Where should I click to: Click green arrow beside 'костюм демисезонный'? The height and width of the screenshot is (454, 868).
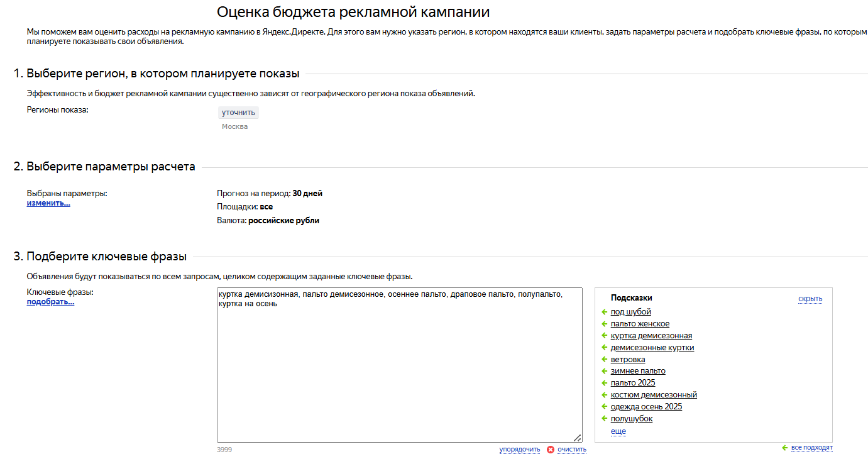[x=604, y=395]
